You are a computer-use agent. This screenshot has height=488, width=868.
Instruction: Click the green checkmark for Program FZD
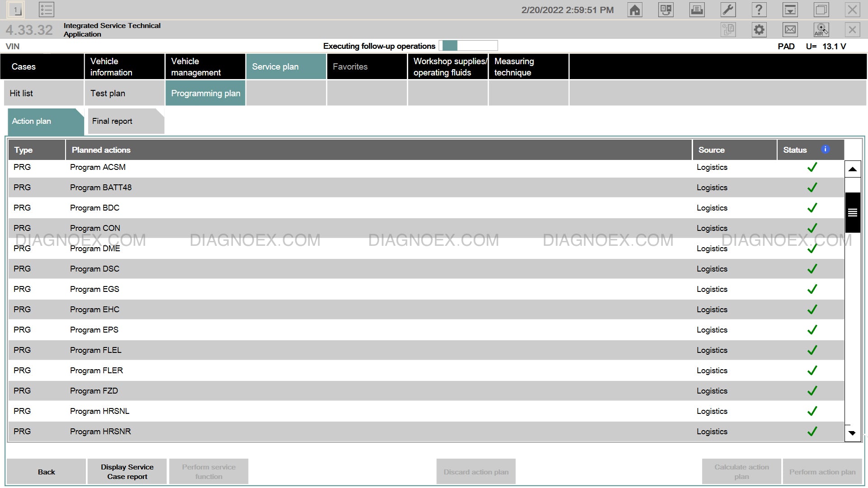812,391
